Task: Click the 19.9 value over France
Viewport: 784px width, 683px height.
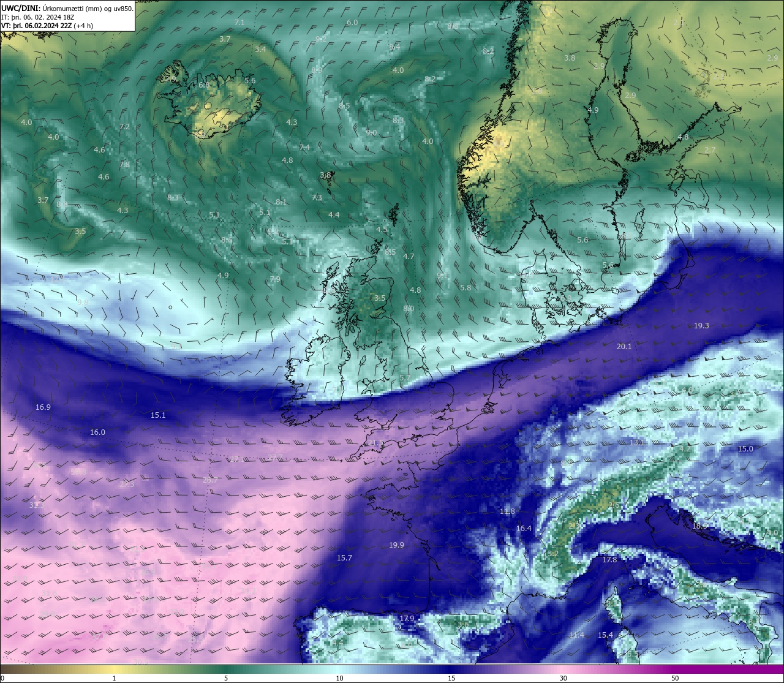Action: [x=396, y=545]
